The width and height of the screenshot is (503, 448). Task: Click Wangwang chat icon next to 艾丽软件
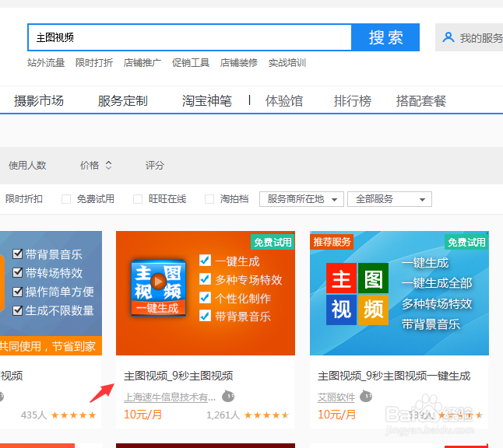click(366, 397)
